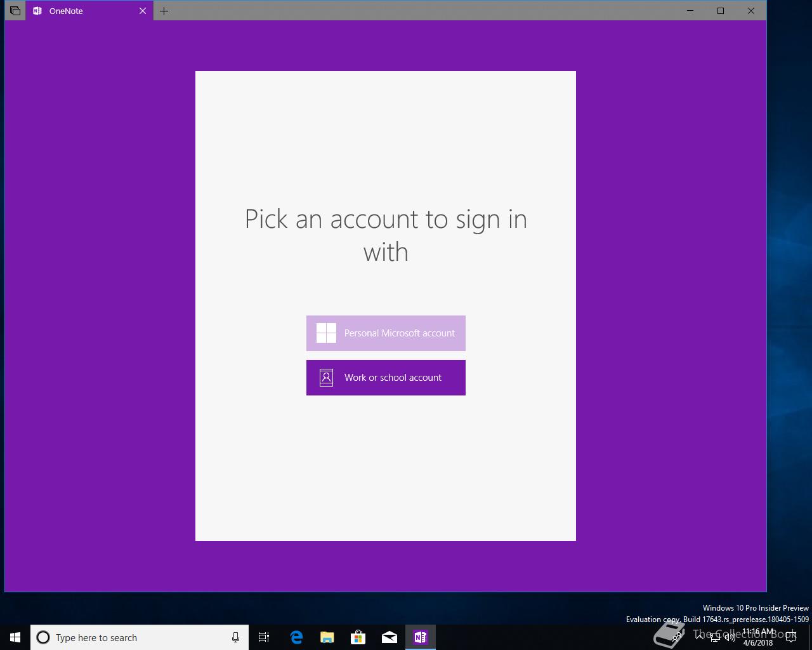Open the tab sets icon in title bar
Screen dimensions: 812x650
[15, 11]
